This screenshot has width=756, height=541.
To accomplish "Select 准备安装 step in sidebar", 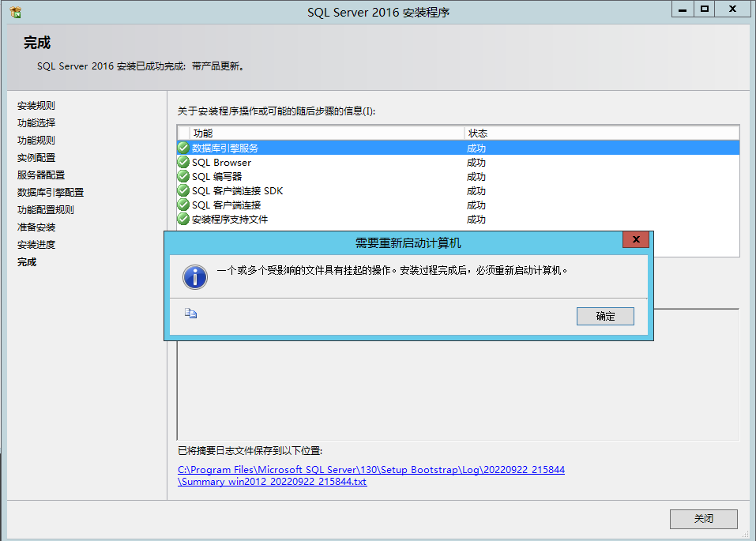I will point(36,227).
